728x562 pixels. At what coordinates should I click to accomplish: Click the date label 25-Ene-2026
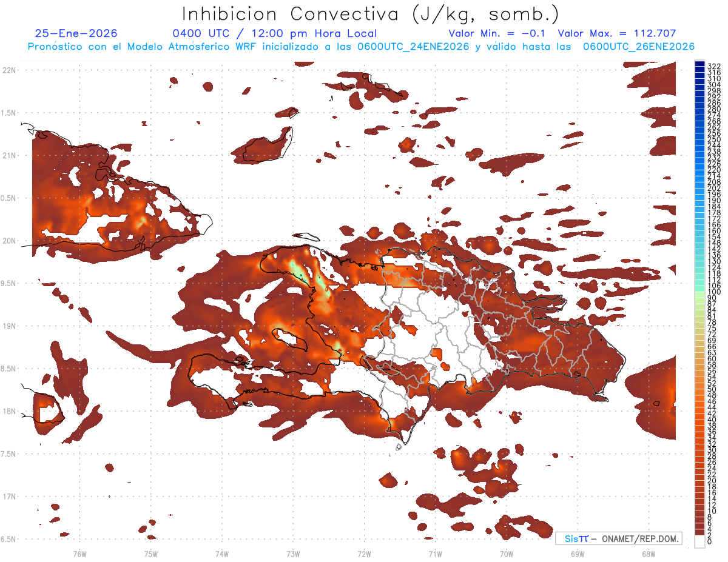[x=76, y=34]
